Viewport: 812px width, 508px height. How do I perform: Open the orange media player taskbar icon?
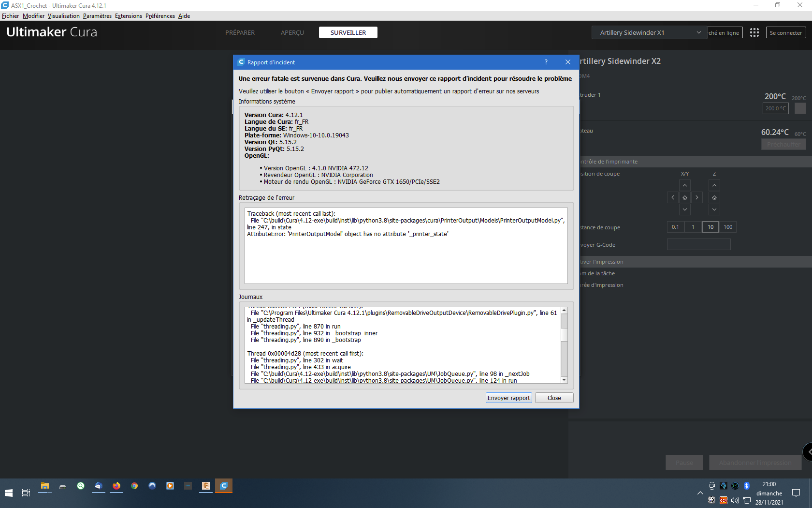click(170, 486)
